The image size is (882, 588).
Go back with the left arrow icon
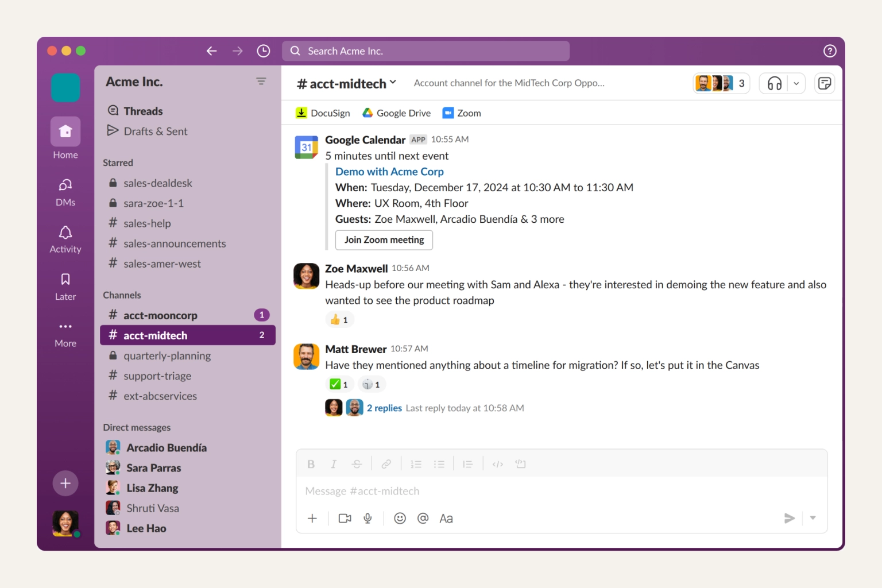(211, 51)
